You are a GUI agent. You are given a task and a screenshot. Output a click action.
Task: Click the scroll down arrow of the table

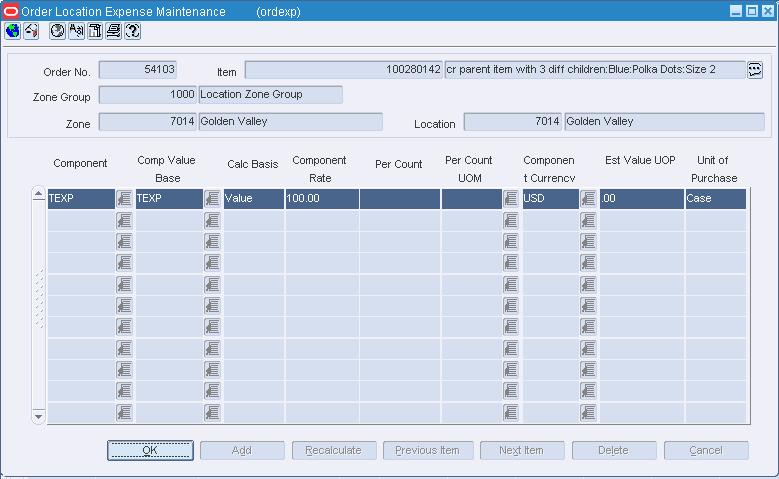(38, 416)
